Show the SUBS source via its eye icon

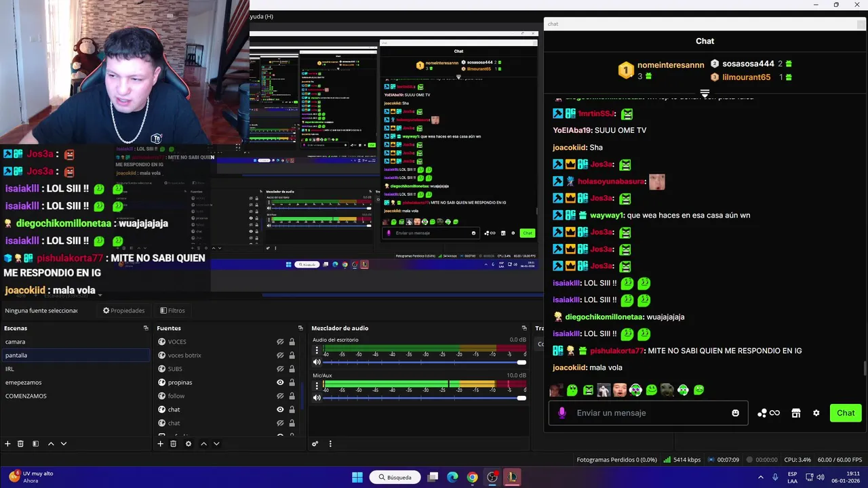[280, 369]
